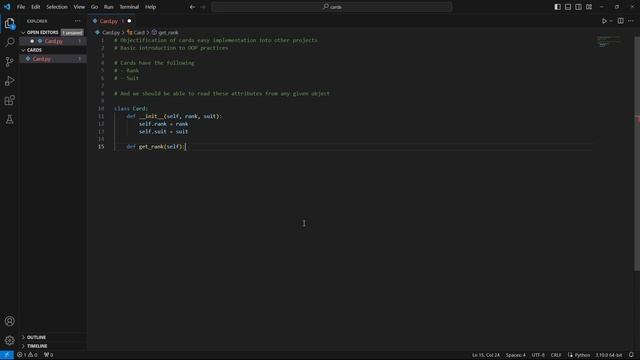
Task: Open the Terminal menu
Action: point(129,7)
